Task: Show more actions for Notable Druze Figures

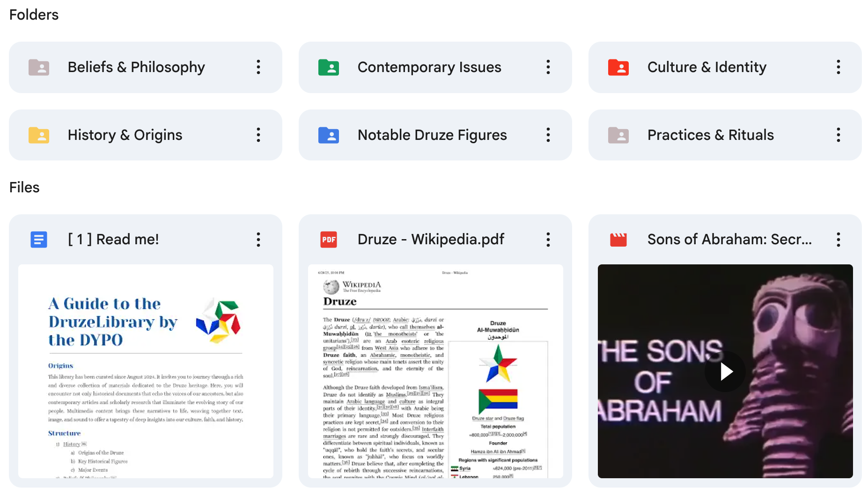Action: pos(548,135)
